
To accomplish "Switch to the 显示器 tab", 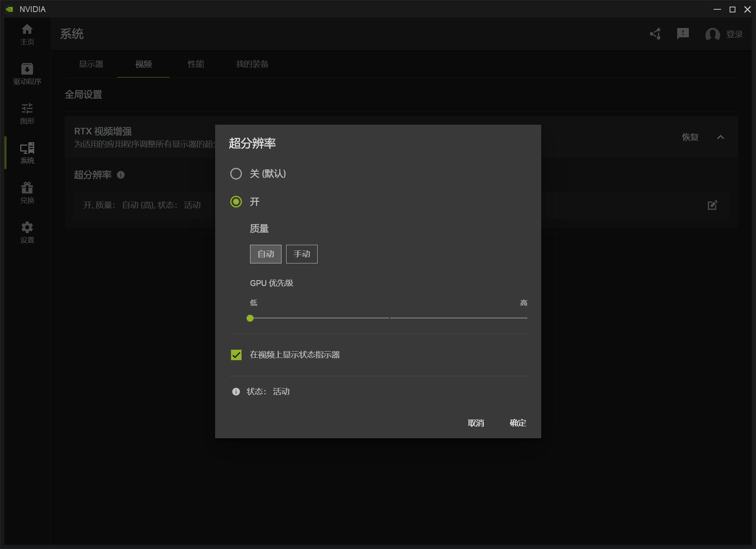I will coord(91,64).
